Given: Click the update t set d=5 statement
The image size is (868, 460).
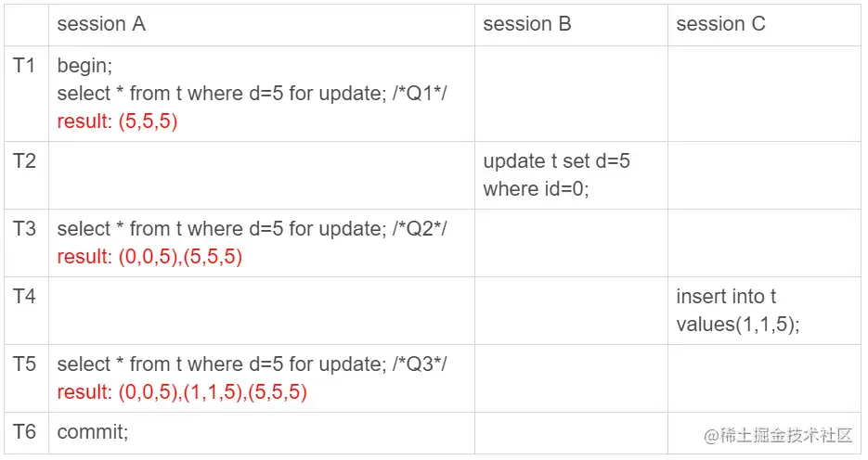Looking at the screenshot, I should point(556,174).
